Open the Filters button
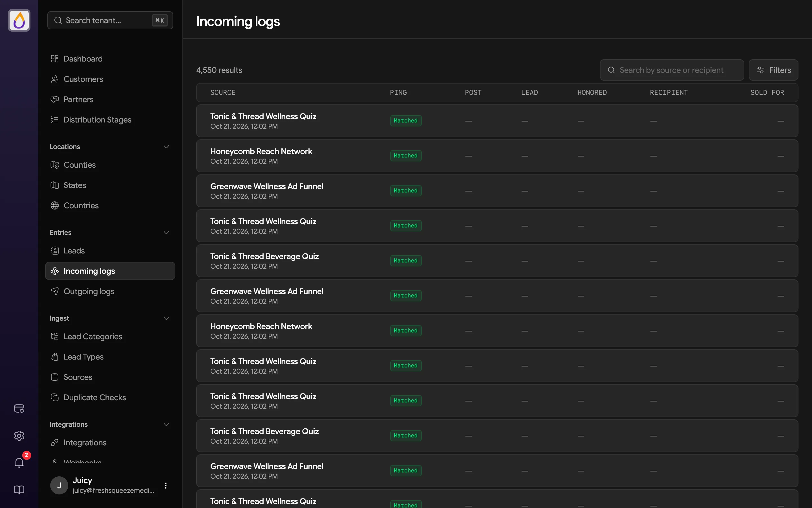Image resolution: width=812 pixels, height=508 pixels. tap(773, 70)
